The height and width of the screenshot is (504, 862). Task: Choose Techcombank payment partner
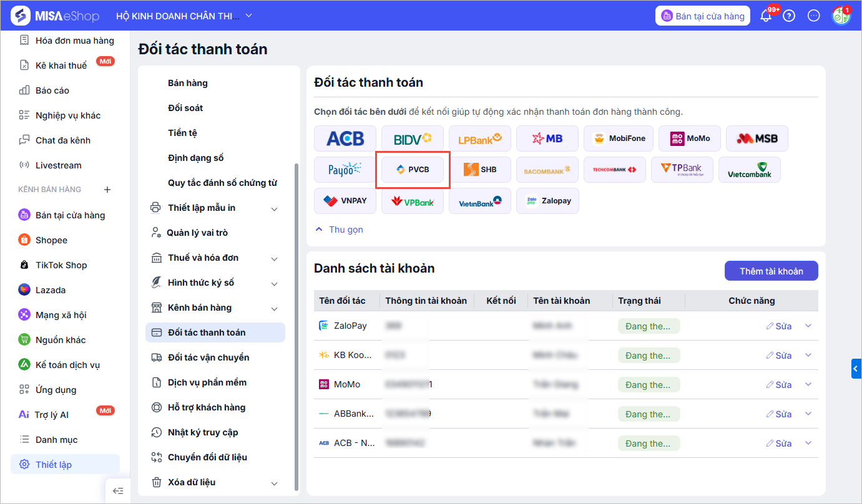pos(615,170)
